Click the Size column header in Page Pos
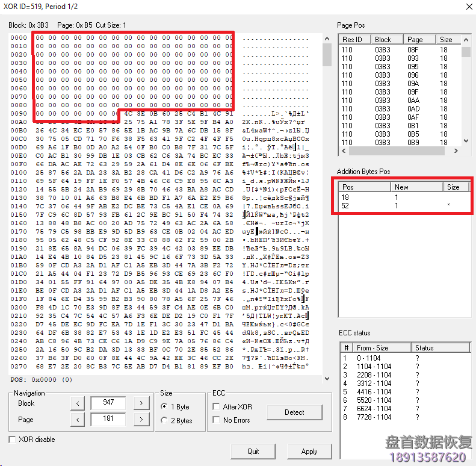The height and width of the screenshot is (466, 476). [448, 40]
